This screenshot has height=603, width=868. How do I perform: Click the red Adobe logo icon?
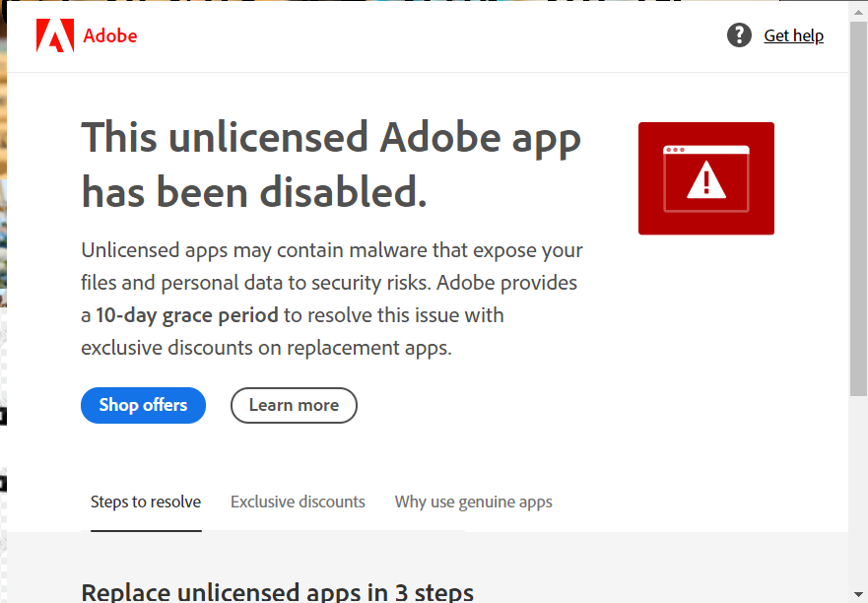(55, 35)
